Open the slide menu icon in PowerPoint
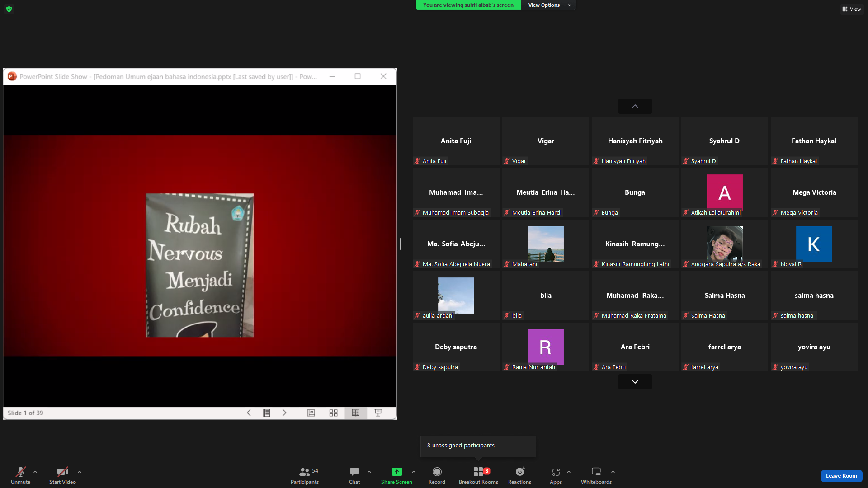 pos(267,413)
